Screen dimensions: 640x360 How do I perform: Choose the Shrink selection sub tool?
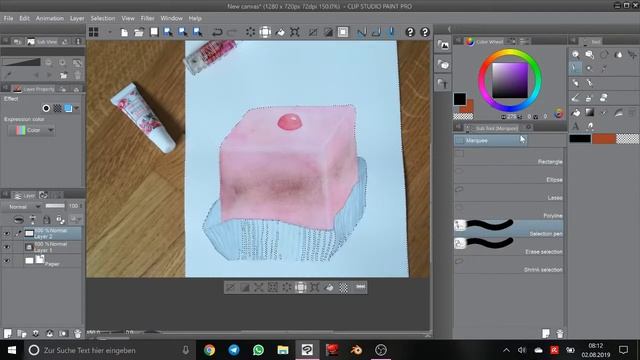click(509, 265)
